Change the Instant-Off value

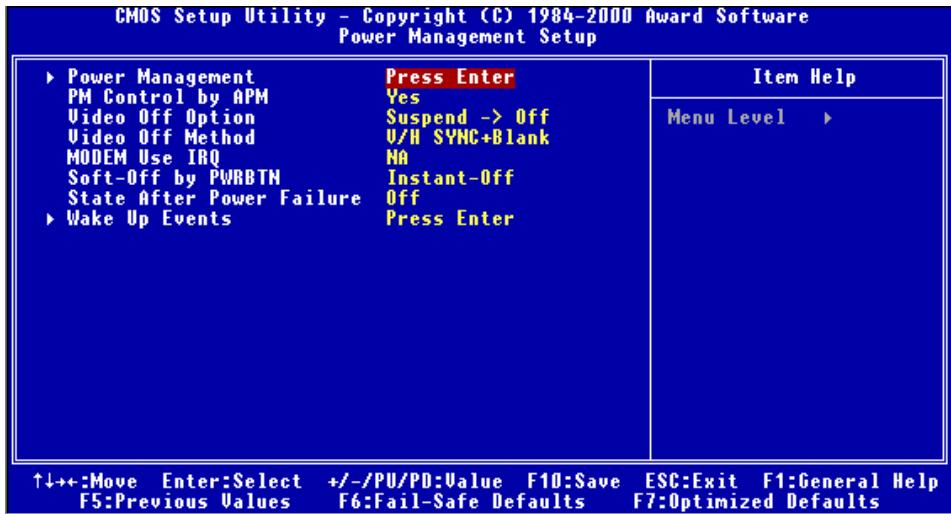(450, 178)
